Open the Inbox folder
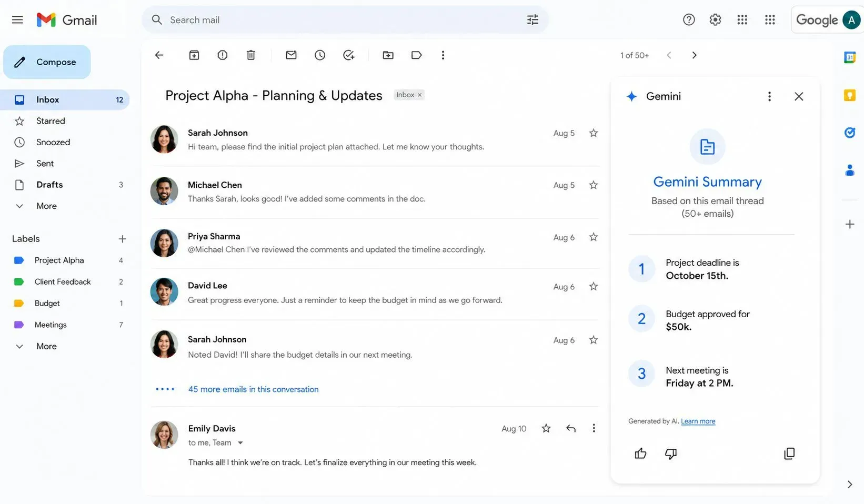Screen dimensions: 864x504 point(65,99)
